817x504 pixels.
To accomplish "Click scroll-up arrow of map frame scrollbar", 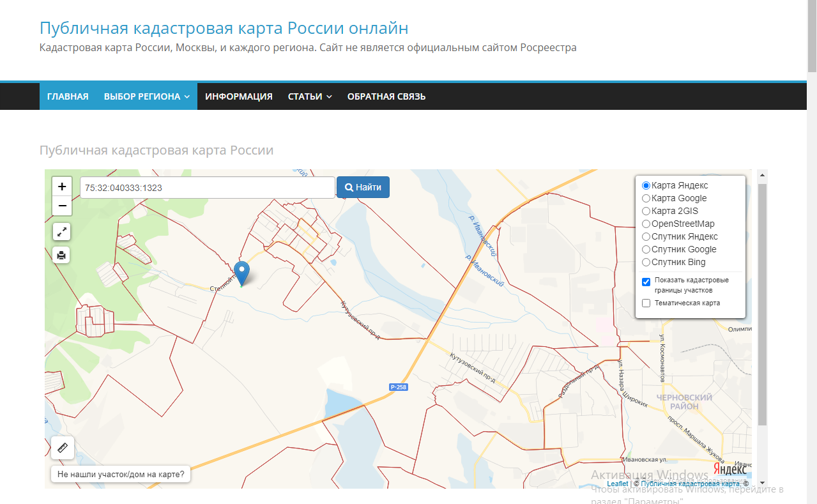I will pyautogui.click(x=762, y=174).
